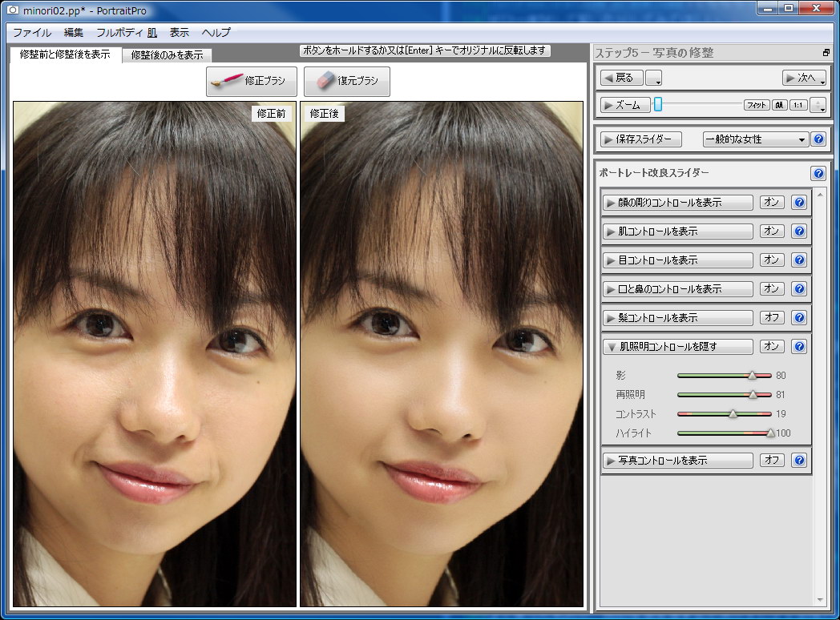Click the zoom slider handle
Screen dimensions: 840x620
pos(658,104)
